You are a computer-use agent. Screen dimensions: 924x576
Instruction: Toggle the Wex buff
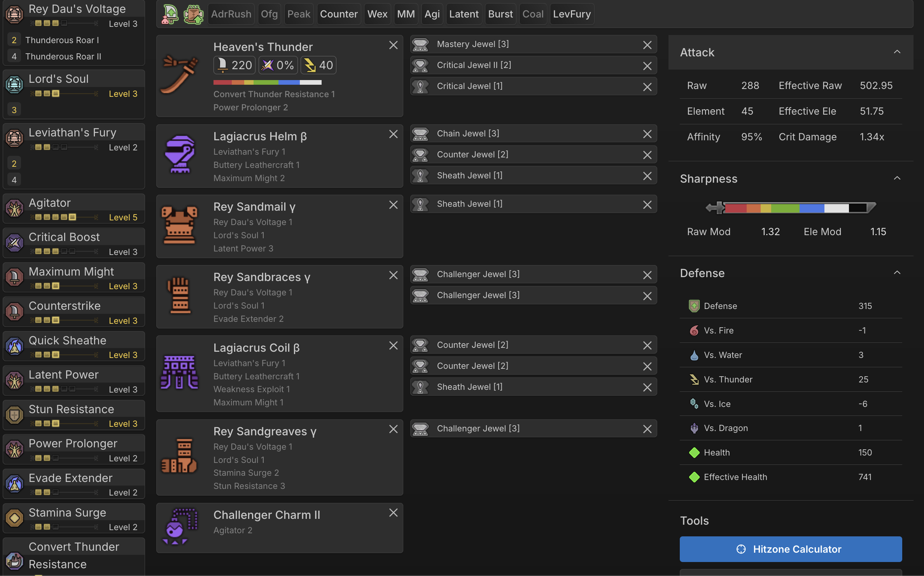[377, 14]
